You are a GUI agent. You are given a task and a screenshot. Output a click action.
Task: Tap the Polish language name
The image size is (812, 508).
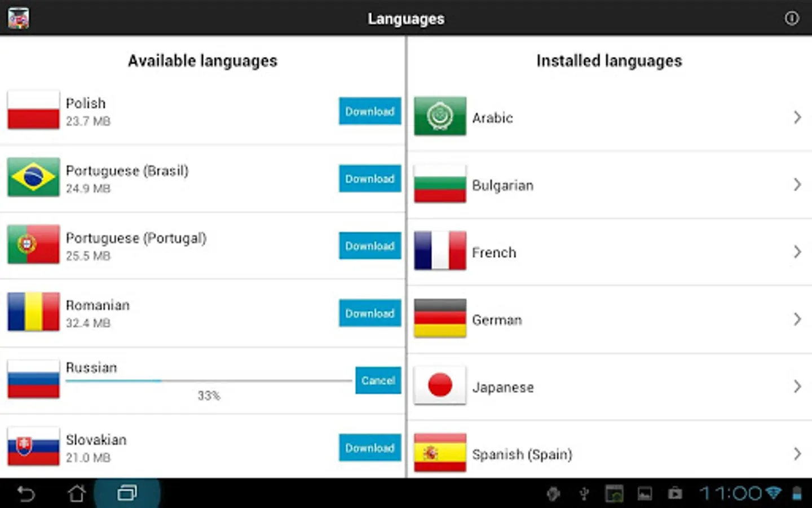coord(86,103)
